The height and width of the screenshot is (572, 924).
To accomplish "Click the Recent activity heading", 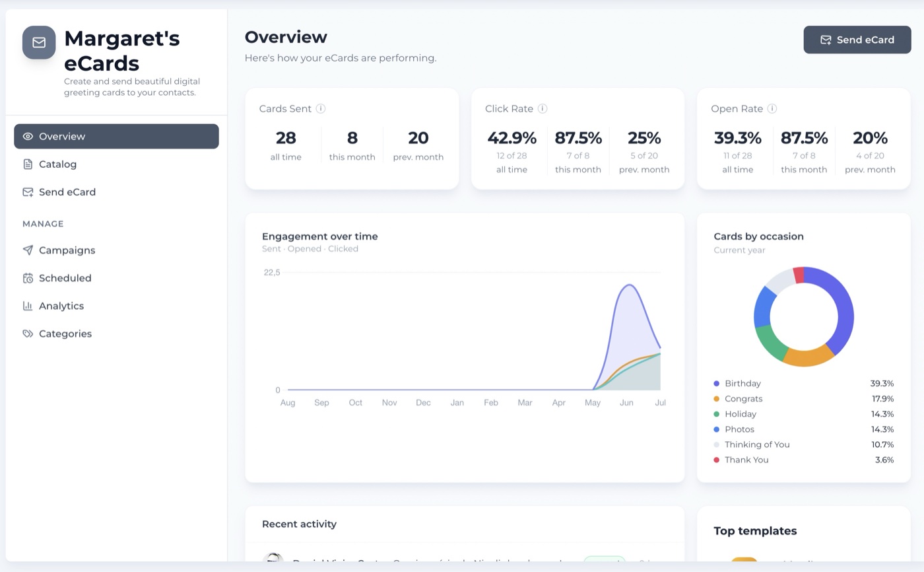I will [x=299, y=524].
